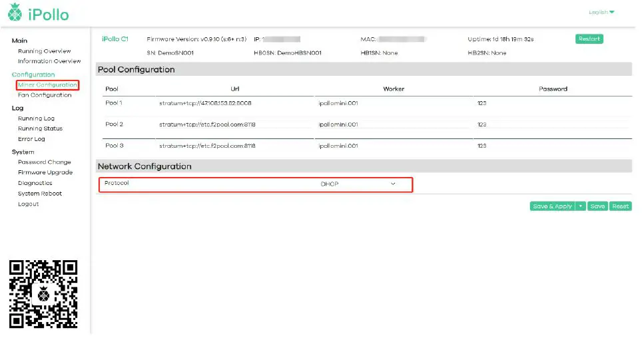Edit Pool 1 password field
This screenshot has width=644, height=342.
coord(553,103)
